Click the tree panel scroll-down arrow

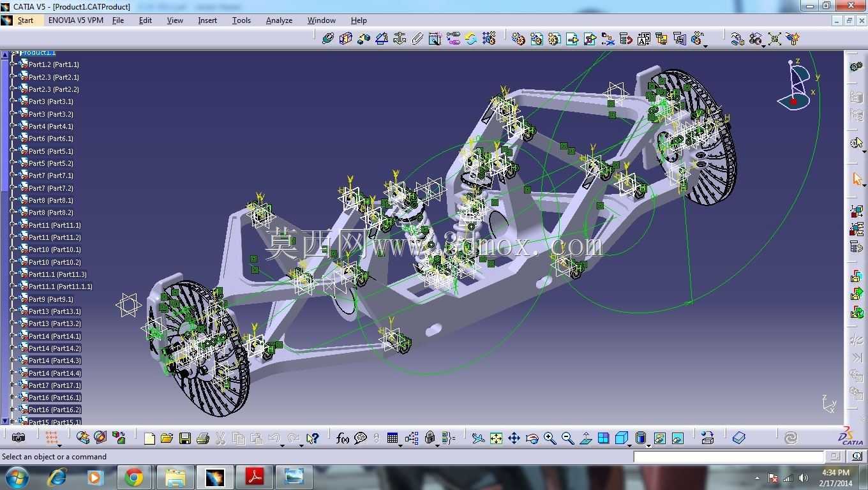5,421
